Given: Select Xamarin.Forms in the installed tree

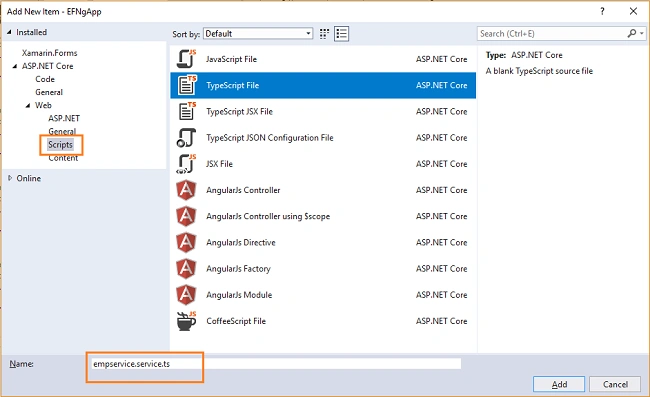Looking at the screenshot, I should [x=49, y=53].
